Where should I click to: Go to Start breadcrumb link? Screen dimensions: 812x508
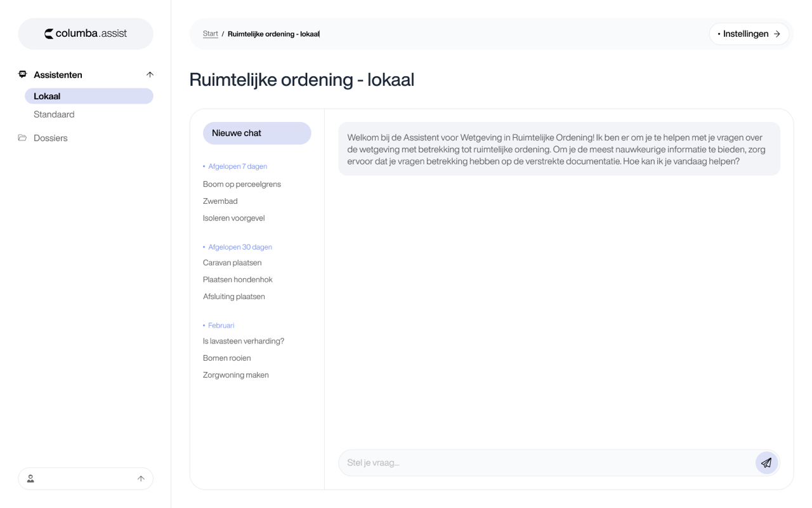[x=210, y=34]
